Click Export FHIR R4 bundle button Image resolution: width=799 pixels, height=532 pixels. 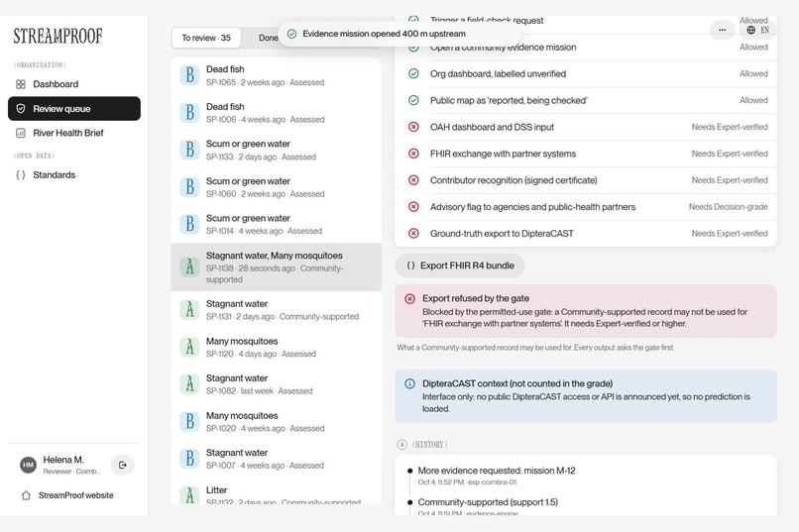460,266
